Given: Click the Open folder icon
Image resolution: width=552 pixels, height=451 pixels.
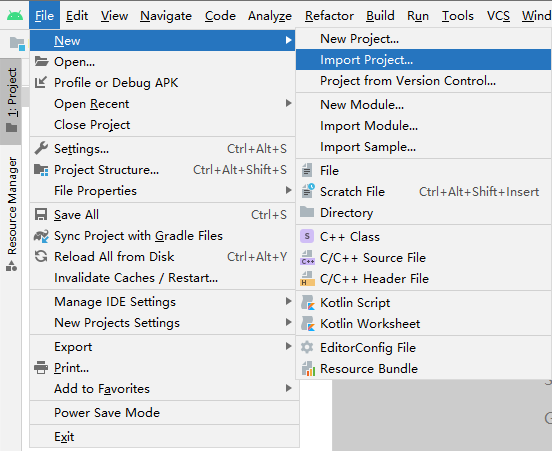Looking at the screenshot, I should coord(41,61).
